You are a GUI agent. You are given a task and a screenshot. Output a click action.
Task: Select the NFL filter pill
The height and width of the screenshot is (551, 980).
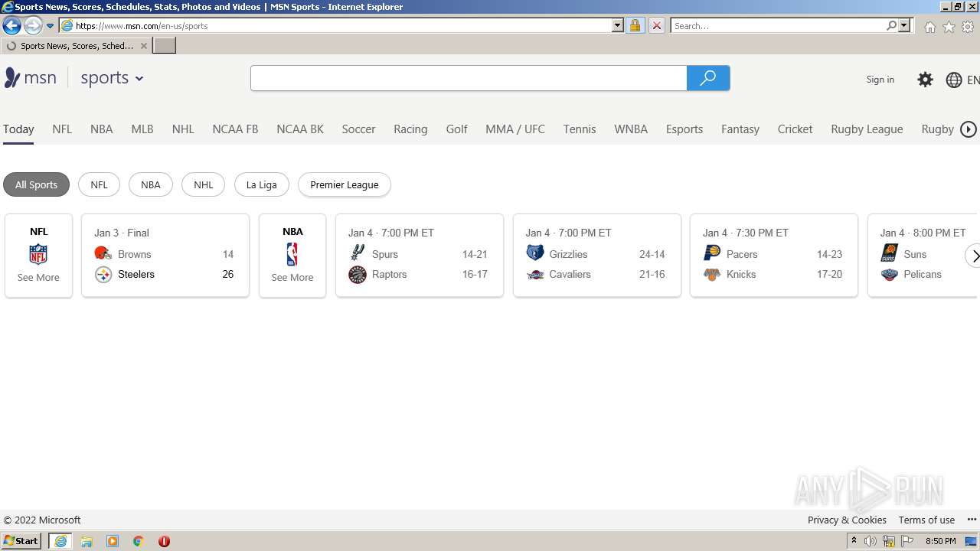(99, 184)
